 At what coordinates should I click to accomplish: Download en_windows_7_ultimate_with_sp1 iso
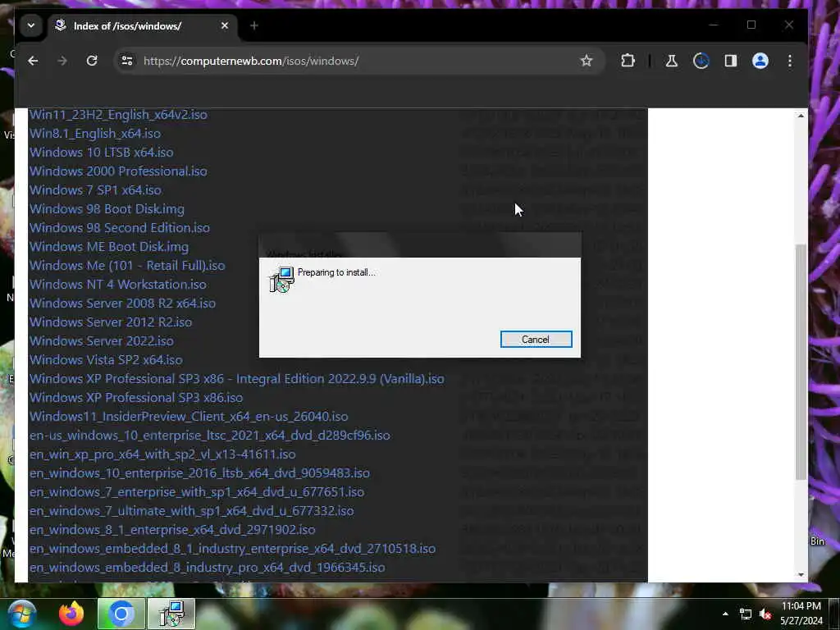192,510
